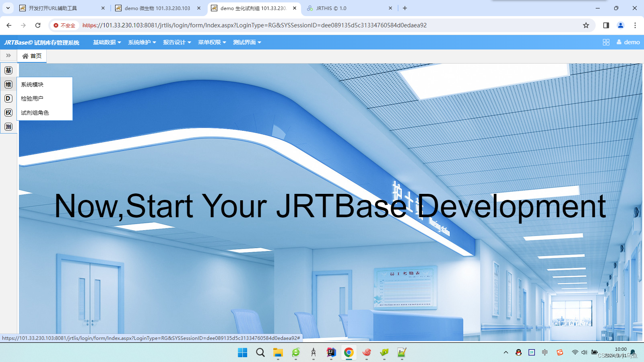
Task: Click the grid layout icon in header
Action: click(606, 42)
